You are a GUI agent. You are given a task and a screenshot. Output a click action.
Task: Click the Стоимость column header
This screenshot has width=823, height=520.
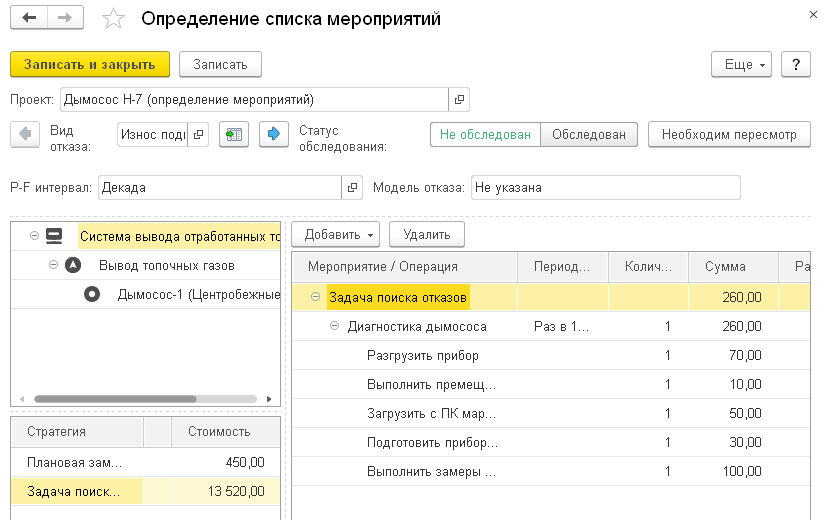coord(226,432)
